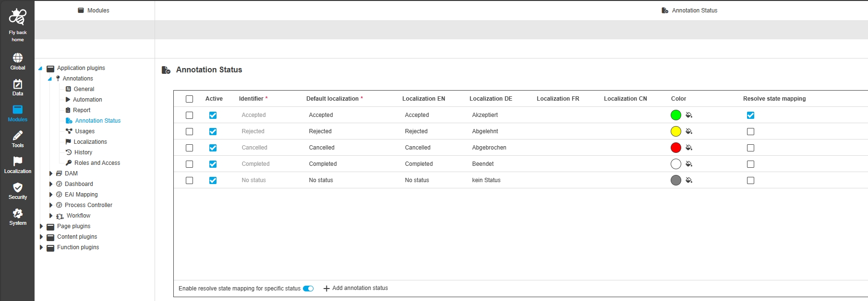Open the Global globe icon
The image size is (868, 301).
(18, 58)
